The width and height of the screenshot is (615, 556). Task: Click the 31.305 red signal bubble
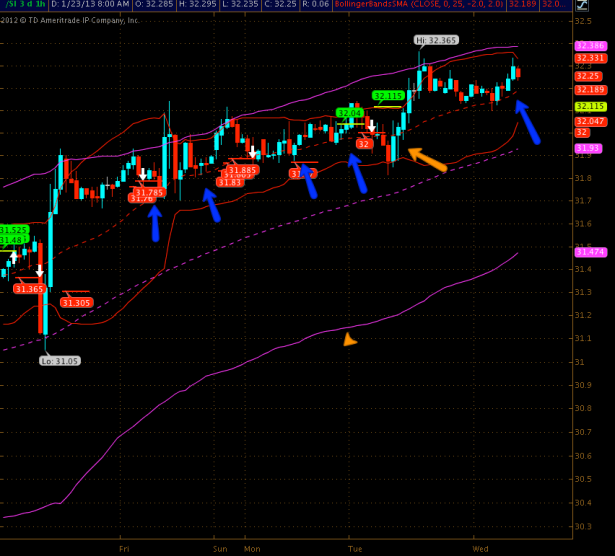[x=76, y=302]
